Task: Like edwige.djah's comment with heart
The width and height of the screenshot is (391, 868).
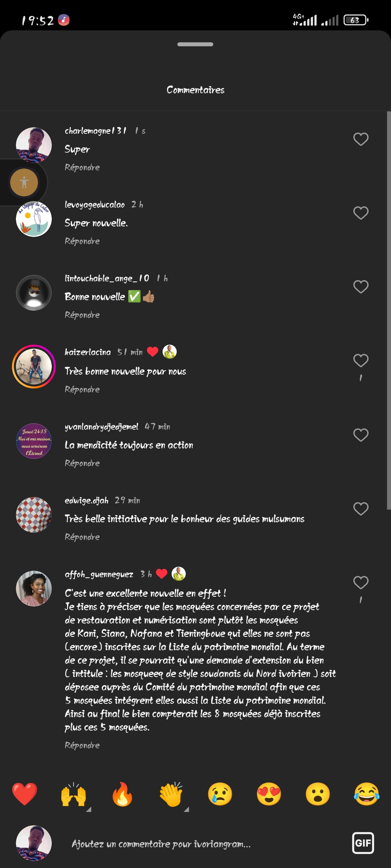Action: (x=361, y=509)
